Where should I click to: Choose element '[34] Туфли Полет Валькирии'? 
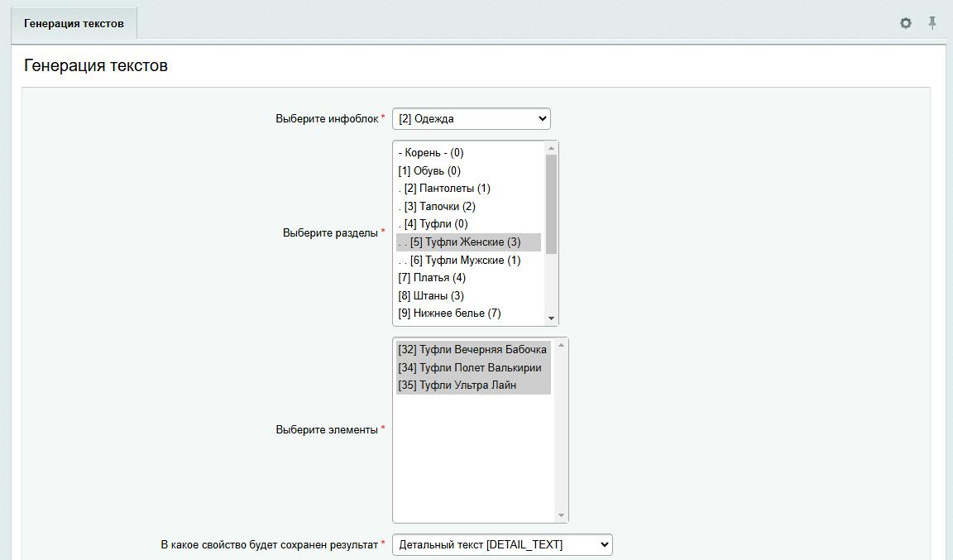(x=470, y=368)
